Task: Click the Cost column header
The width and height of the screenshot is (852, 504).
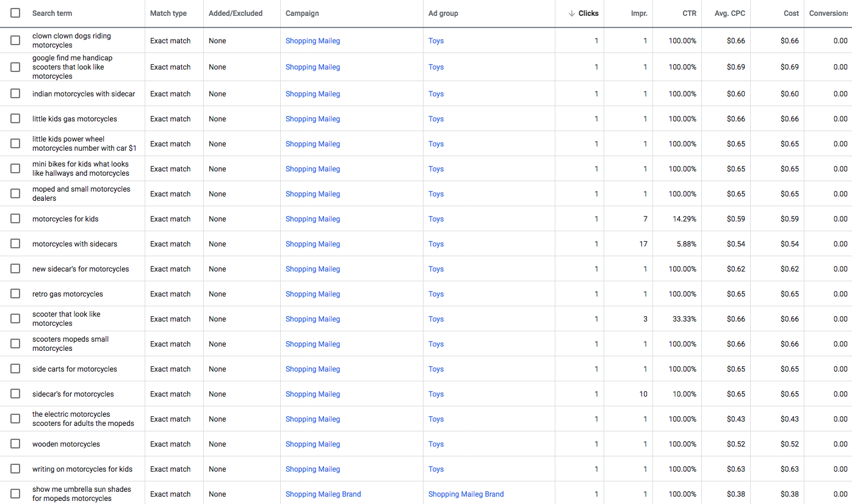Action: coord(791,13)
